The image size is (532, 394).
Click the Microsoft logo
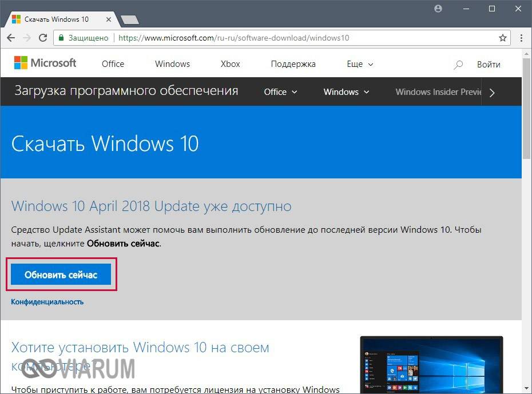click(x=45, y=63)
